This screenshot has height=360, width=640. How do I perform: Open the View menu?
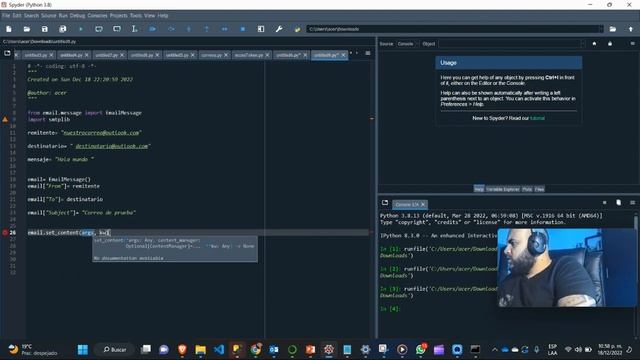(x=149, y=16)
